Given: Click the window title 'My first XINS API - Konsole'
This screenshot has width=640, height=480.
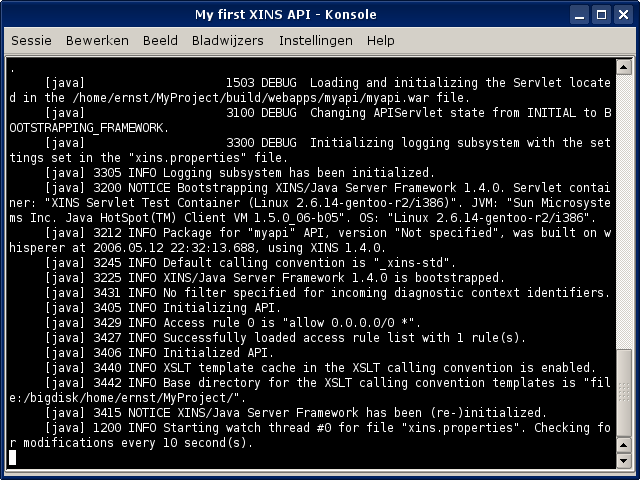Looking at the screenshot, I should (286, 15).
